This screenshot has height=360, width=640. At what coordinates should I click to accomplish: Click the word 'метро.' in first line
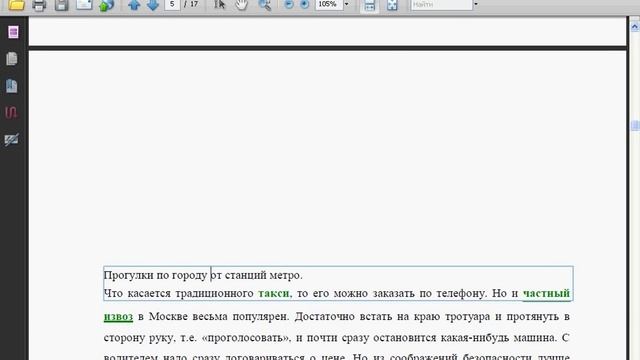coord(286,275)
